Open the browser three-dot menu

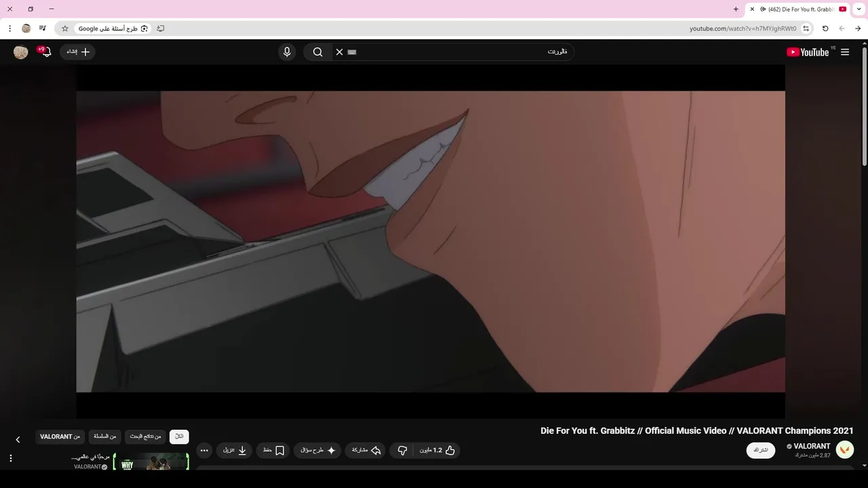click(9, 28)
